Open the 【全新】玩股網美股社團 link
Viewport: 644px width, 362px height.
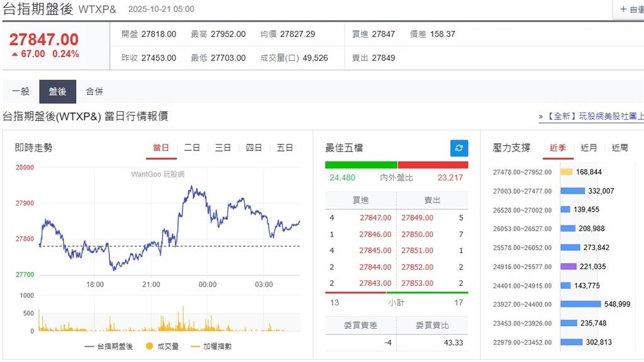(x=591, y=116)
